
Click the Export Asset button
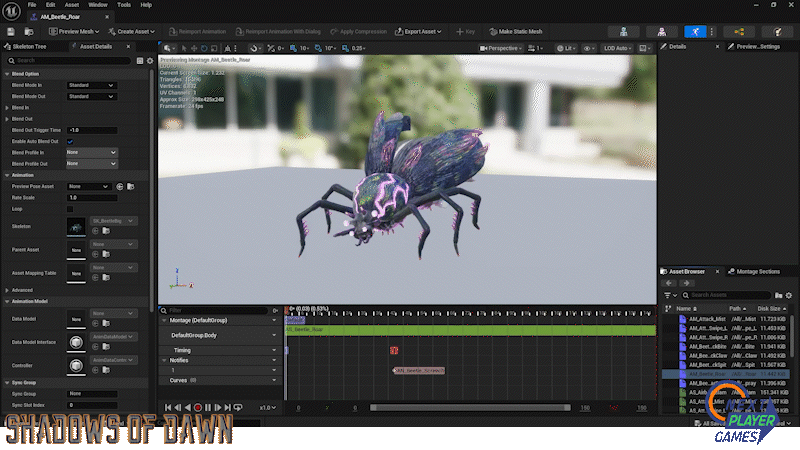(x=418, y=32)
